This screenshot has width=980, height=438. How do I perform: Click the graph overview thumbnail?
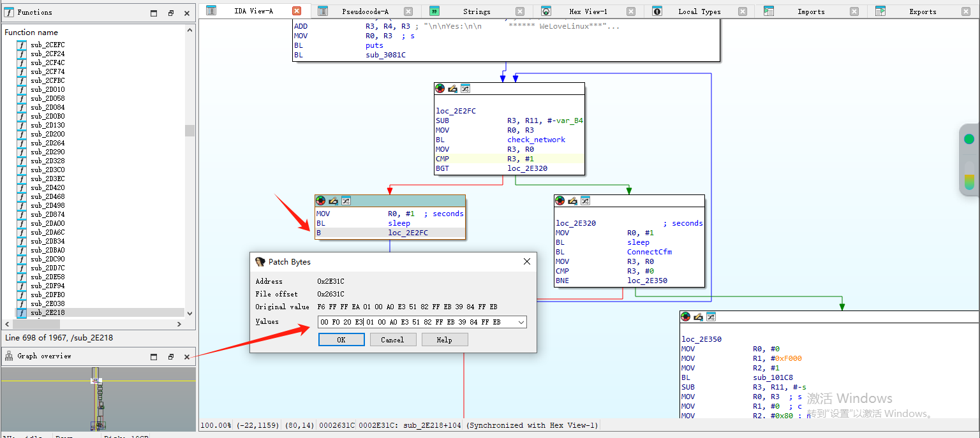tap(98, 399)
